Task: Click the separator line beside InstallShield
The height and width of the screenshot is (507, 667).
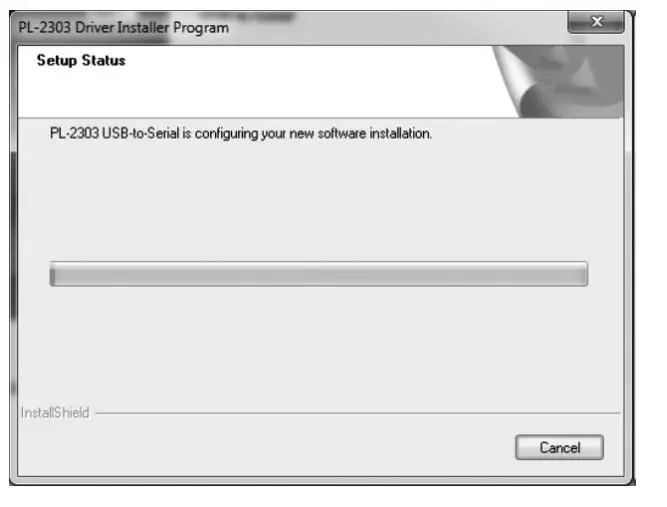Action: point(357,413)
